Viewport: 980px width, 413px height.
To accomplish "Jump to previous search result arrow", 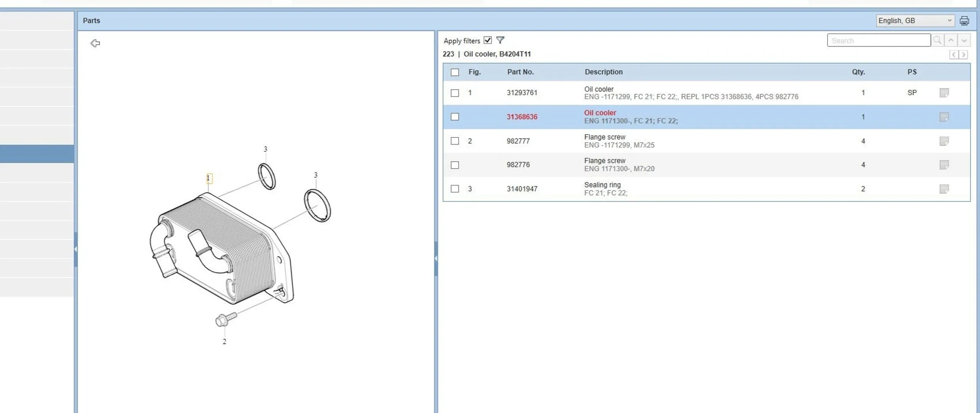I will click(951, 40).
